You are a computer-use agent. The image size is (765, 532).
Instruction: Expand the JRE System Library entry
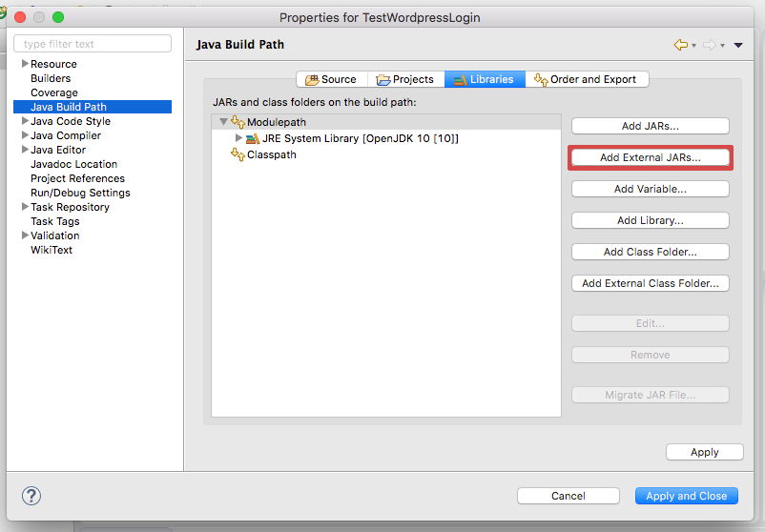click(x=239, y=138)
